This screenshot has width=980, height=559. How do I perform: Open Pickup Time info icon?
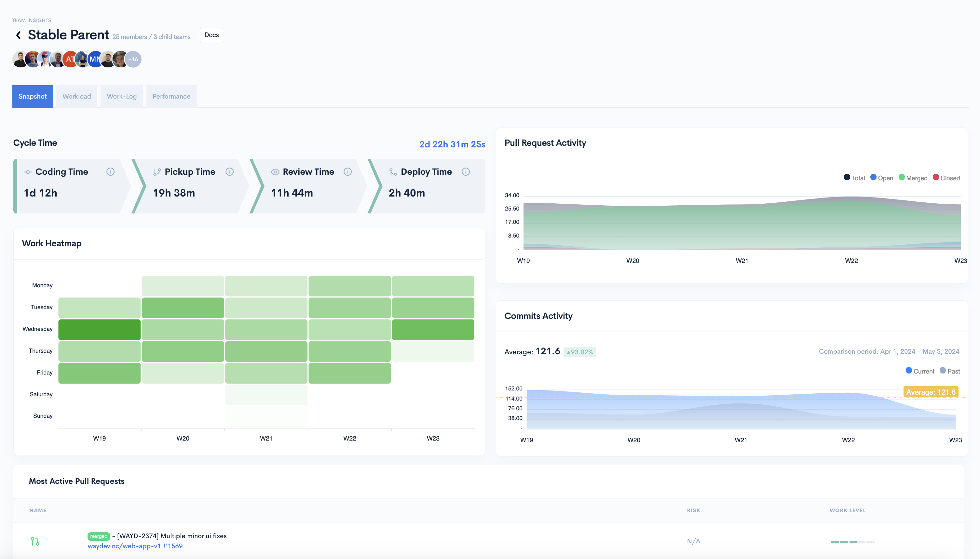click(x=230, y=171)
